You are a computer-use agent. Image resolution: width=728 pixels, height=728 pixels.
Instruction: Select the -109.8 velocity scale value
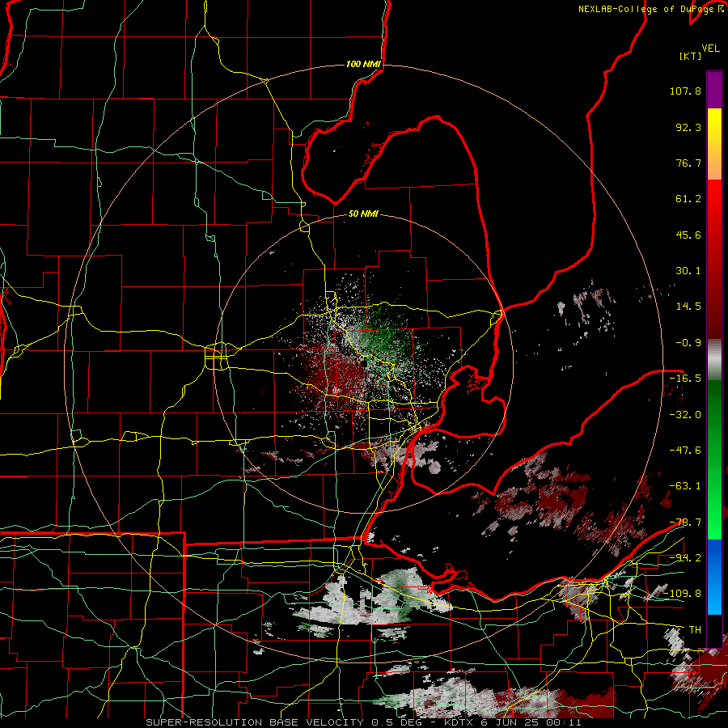(x=682, y=594)
